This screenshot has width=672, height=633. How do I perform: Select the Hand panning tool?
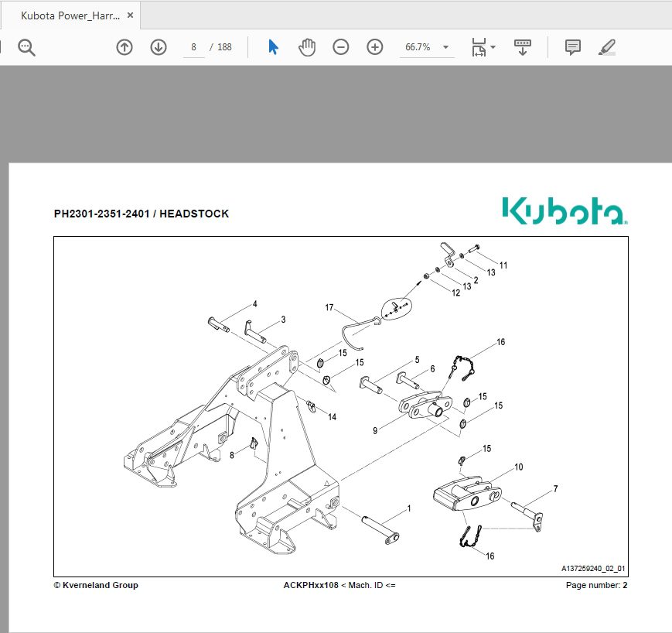[306, 47]
